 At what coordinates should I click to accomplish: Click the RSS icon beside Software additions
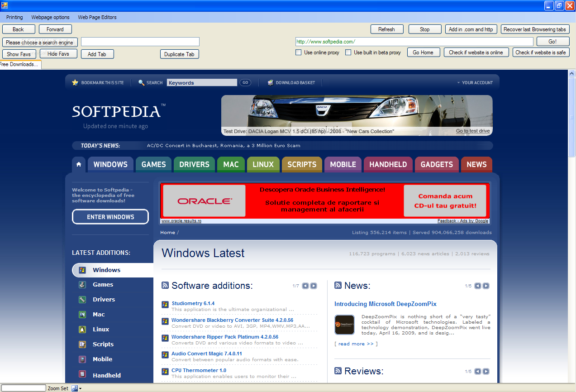[x=165, y=285]
